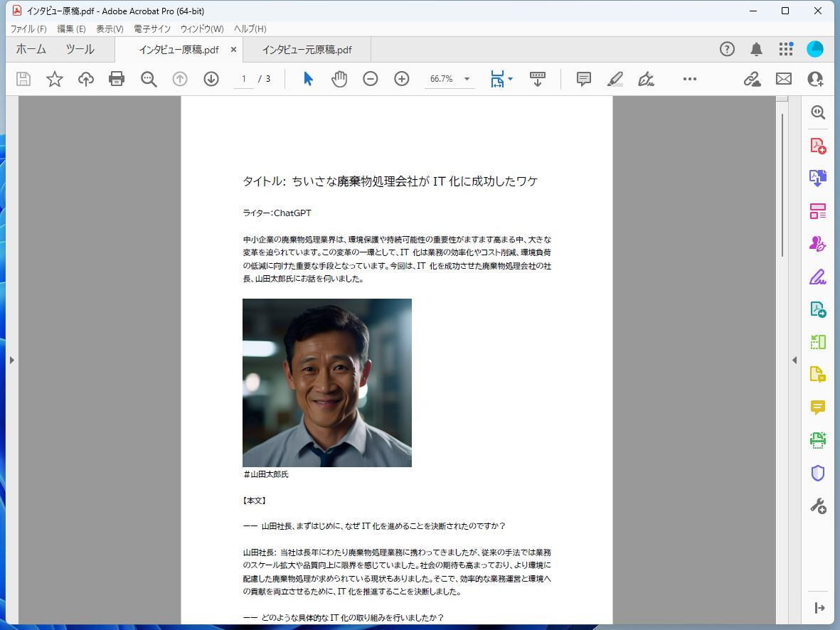Open the zoom percentage dropdown
Viewport: 840px width, 630px height.
pyautogui.click(x=466, y=79)
